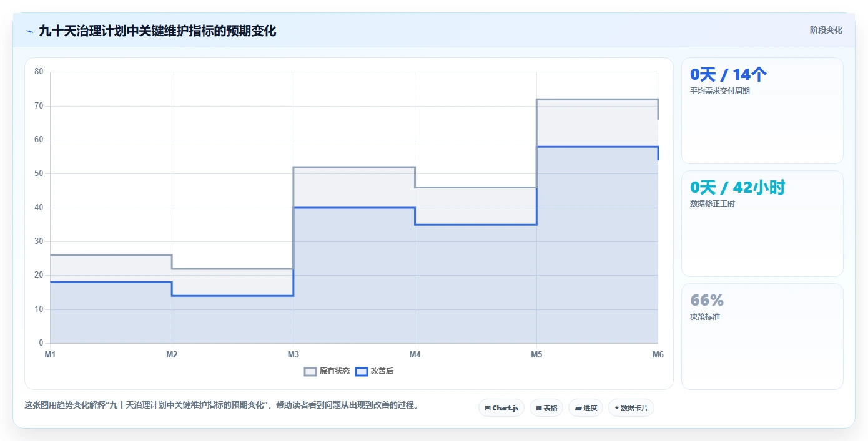Click the 决策标准 label
The image size is (868, 441).
tap(705, 317)
